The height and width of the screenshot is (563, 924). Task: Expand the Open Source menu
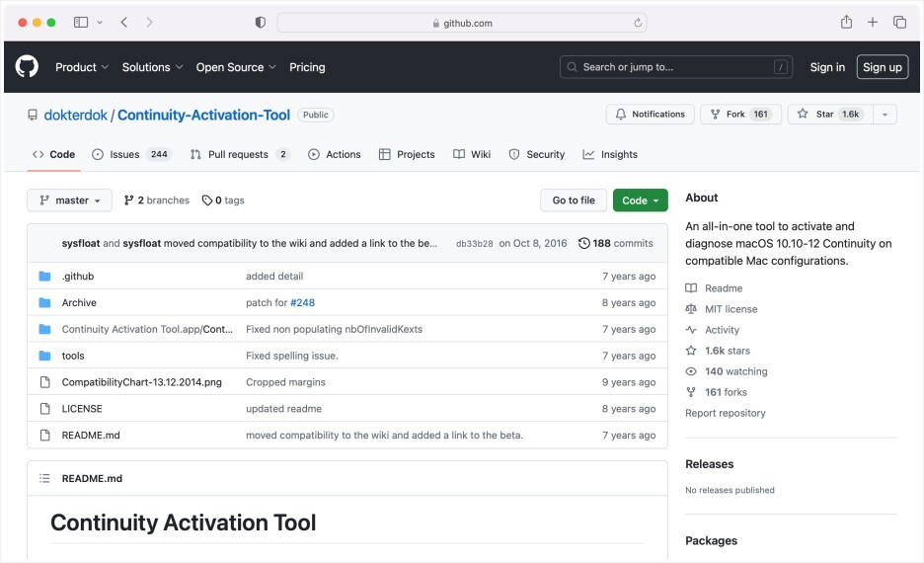pos(236,67)
